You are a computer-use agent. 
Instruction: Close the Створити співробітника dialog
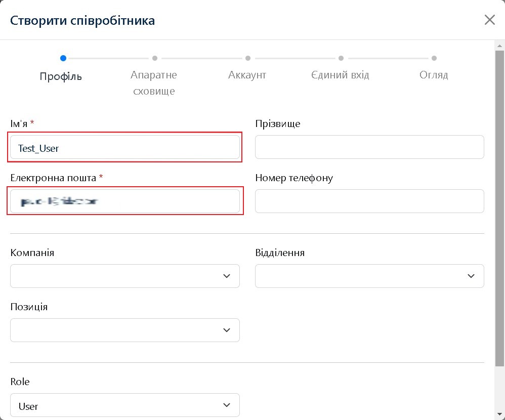(489, 20)
